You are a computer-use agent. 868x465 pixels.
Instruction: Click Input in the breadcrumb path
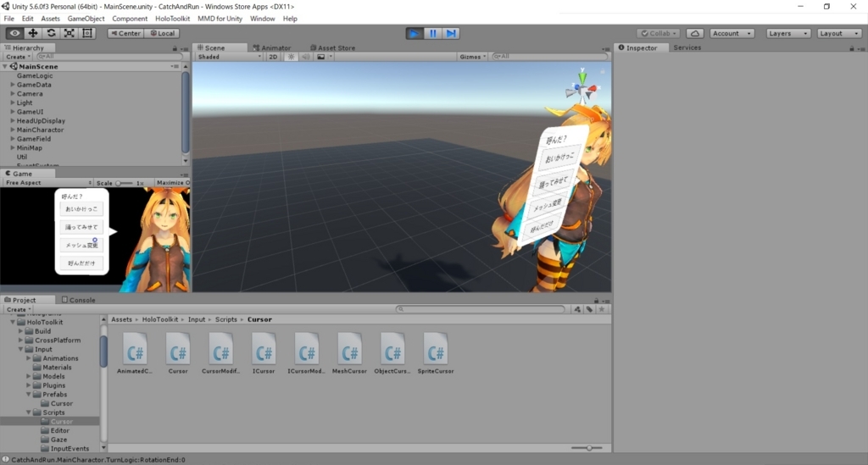pos(197,319)
